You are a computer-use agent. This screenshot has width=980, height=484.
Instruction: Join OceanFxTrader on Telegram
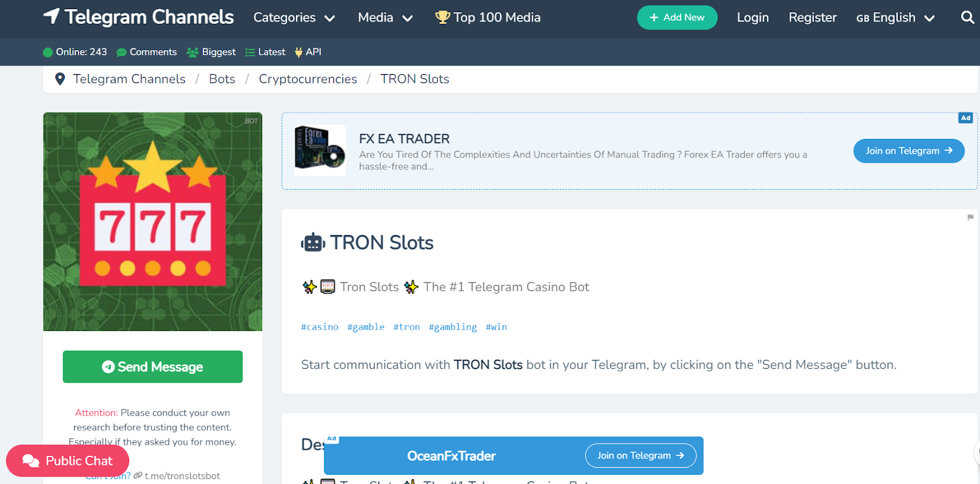point(641,455)
